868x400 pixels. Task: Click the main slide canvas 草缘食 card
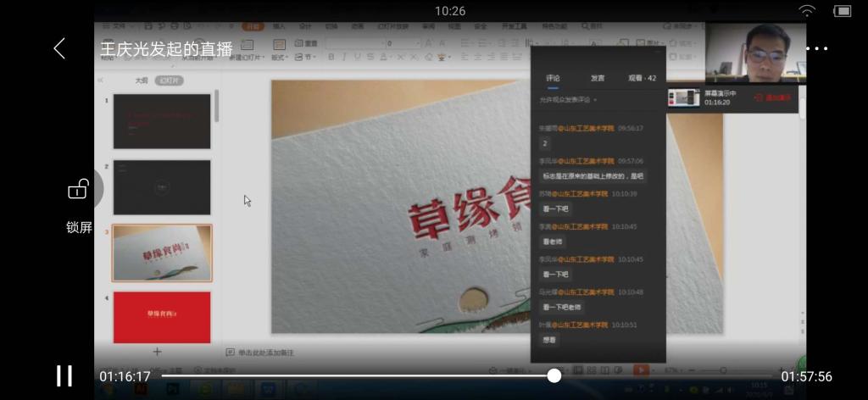401,207
